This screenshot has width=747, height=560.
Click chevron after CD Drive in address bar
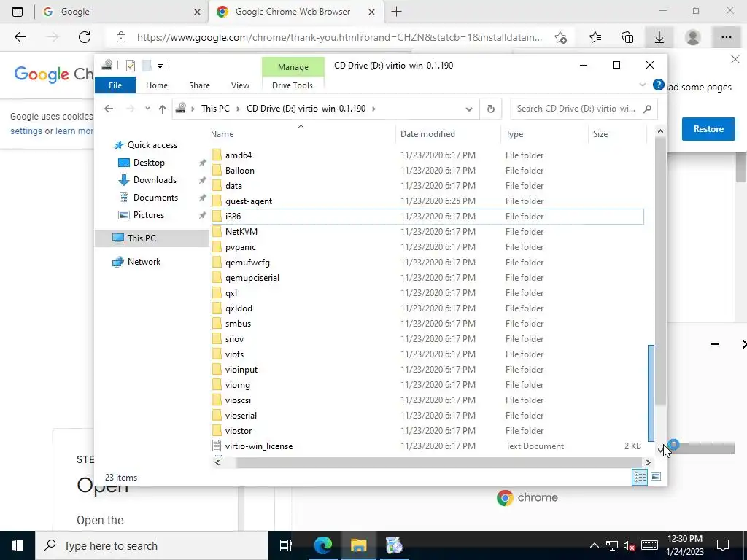click(x=373, y=109)
